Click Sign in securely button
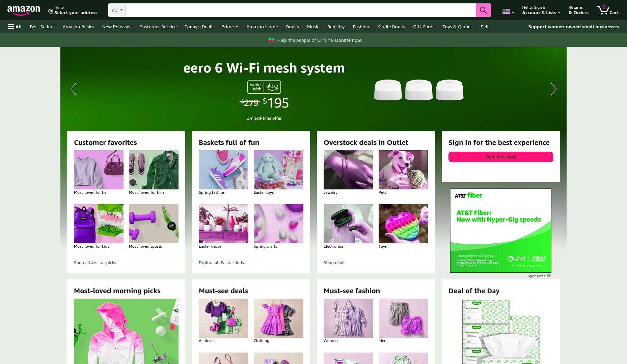627x364 pixels. click(501, 157)
